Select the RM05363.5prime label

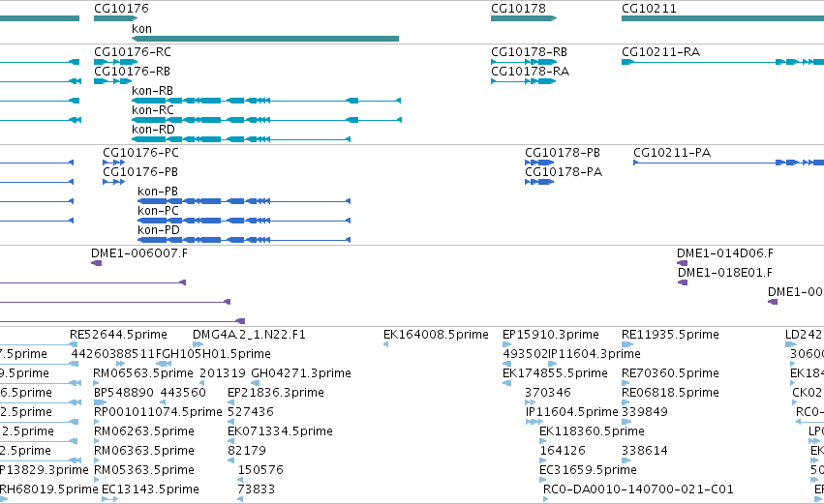144,470
